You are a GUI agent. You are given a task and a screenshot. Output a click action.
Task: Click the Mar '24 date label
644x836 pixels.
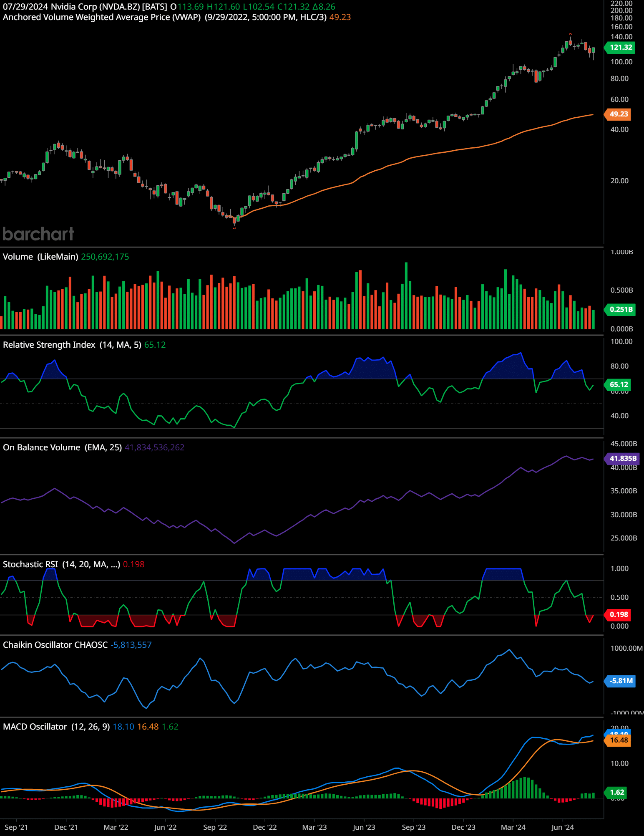513,827
